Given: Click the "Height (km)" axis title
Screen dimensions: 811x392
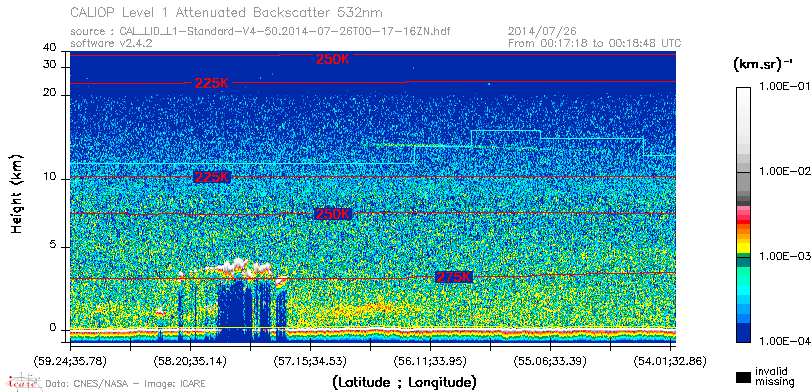Looking at the screenshot, I should pos(18,193).
